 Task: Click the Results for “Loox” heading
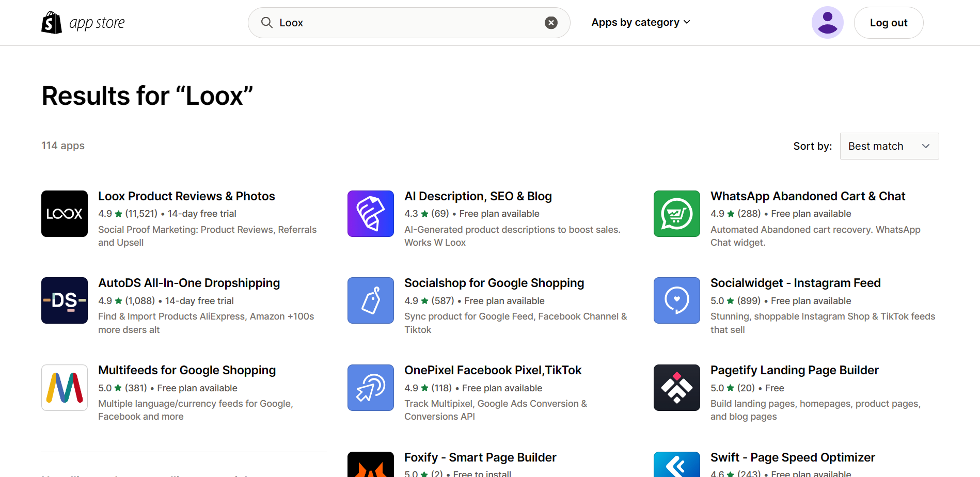[147, 96]
